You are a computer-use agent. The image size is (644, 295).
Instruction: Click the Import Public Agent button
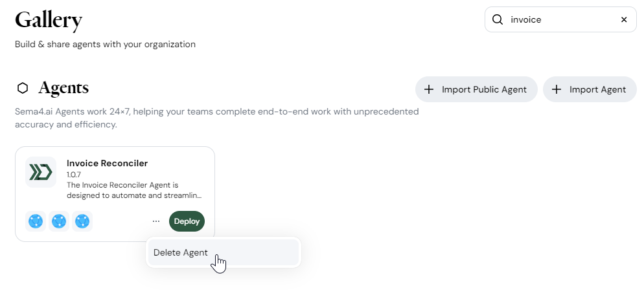tap(476, 89)
